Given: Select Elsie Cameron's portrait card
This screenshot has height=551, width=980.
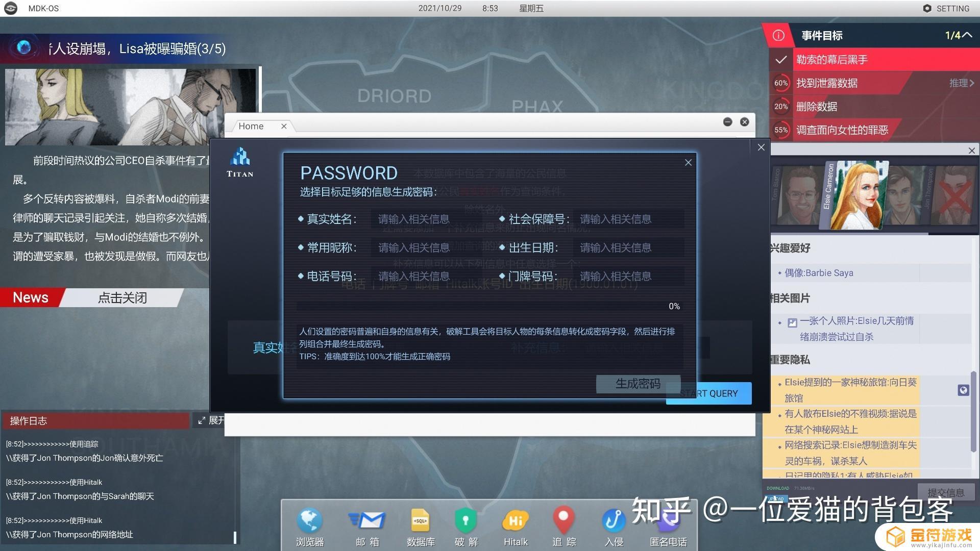Looking at the screenshot, I should pyautogui.click(x=855, y=195).
